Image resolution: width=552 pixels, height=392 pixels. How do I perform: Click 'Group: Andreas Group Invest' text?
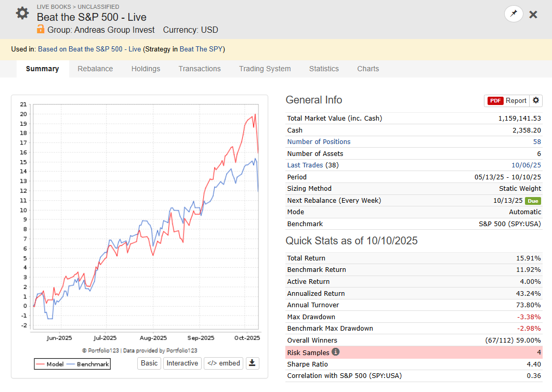coord(101,30)
